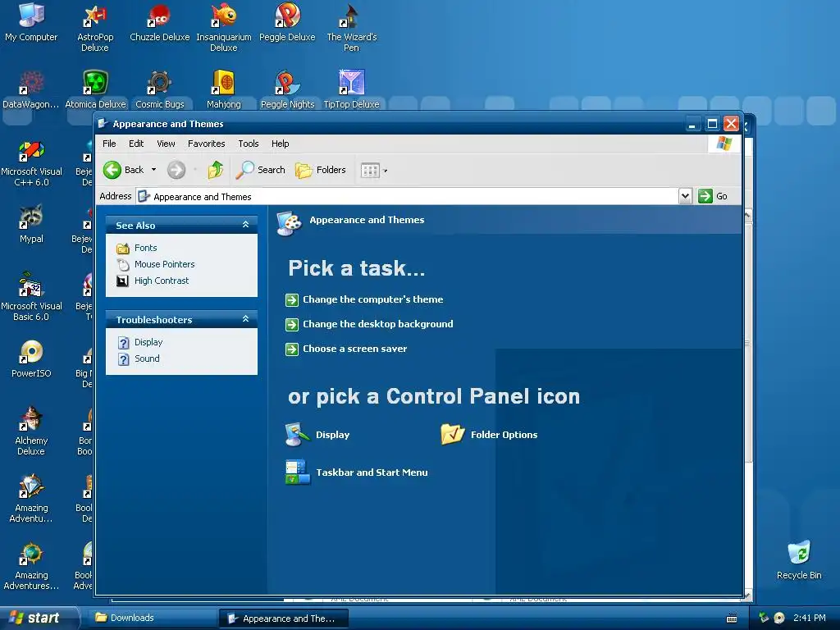This screenshot has height=630, width=840.
Task: Open the File menu
Action: (x=109, y=144)
